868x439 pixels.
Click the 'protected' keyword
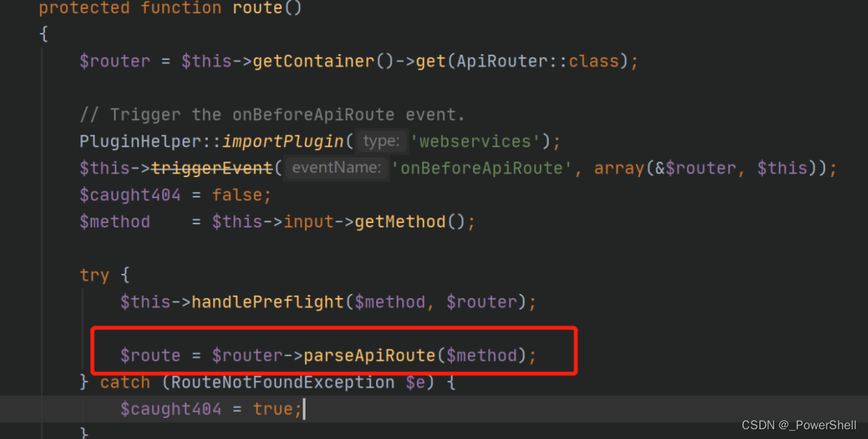pyautogui.click(x=85, y=8)
